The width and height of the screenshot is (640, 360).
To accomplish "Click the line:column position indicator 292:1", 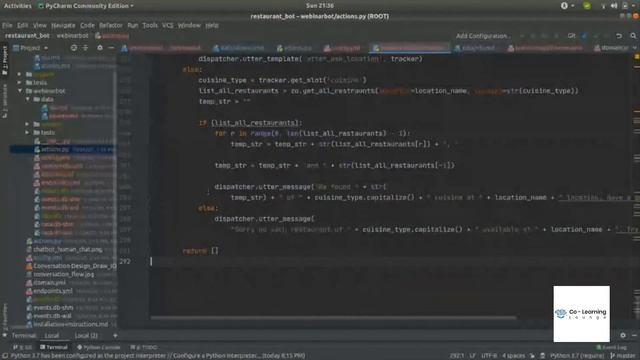I will point(457,356).
